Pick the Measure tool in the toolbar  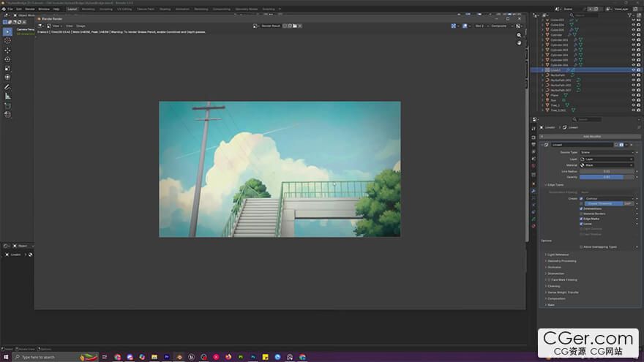click(x=8, y=96)
